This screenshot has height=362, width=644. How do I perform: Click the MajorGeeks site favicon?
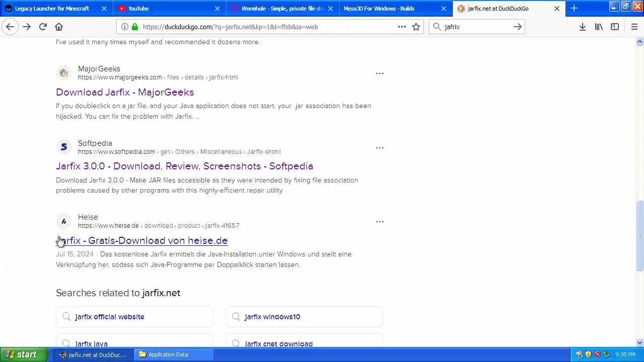(x=64, y=73)
